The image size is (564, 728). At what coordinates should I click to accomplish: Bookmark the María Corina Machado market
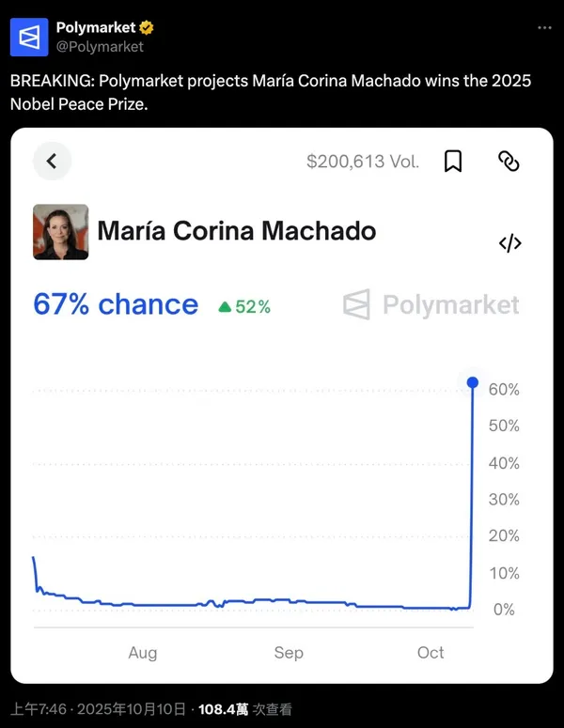pos(453,162)
